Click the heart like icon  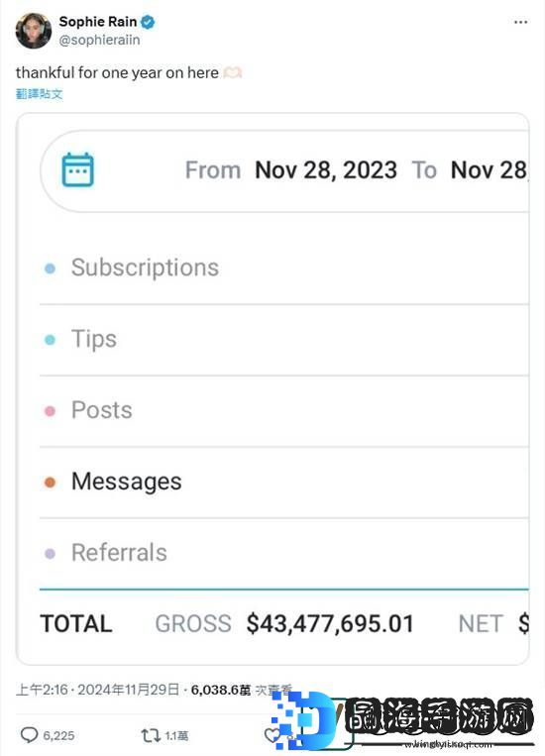[272, 735]
